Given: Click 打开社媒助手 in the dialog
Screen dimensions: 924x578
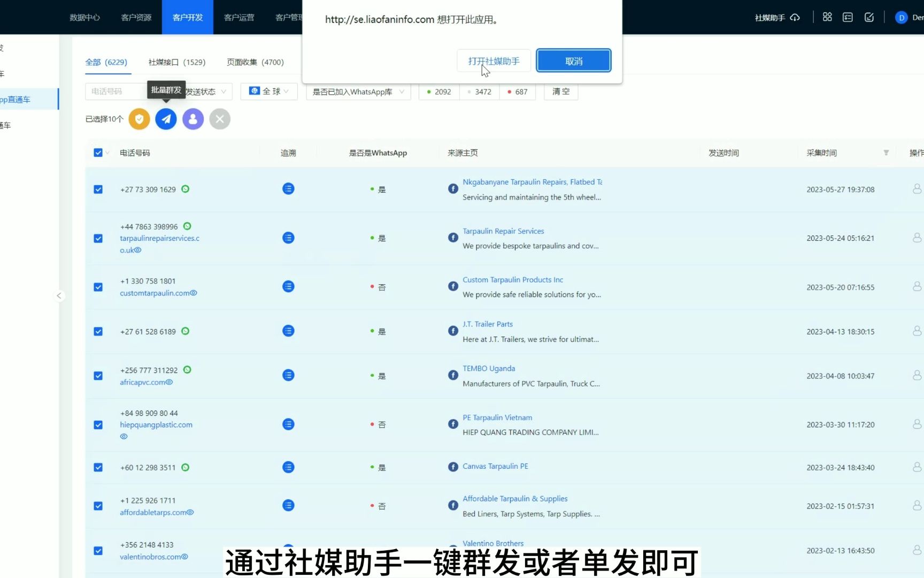Looking at the screenshot, I should point(494,61).
